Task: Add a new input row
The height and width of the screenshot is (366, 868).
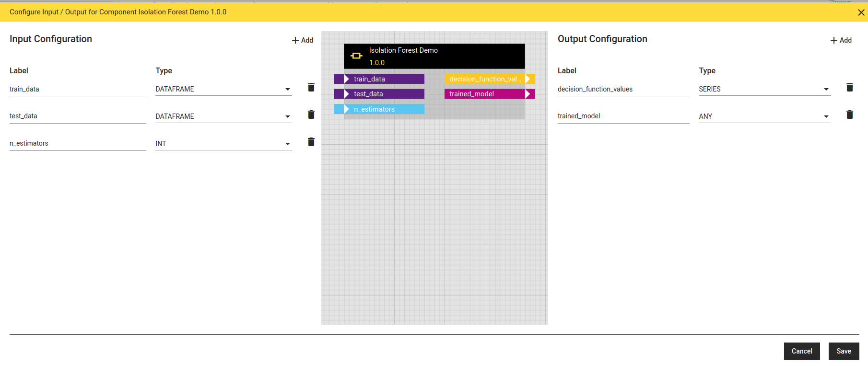Action: point(303,40)
